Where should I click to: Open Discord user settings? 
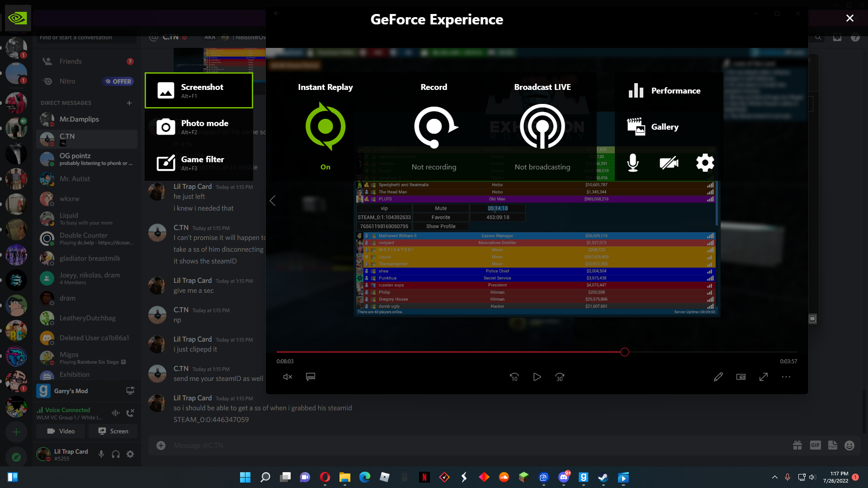tap(130, 455)
